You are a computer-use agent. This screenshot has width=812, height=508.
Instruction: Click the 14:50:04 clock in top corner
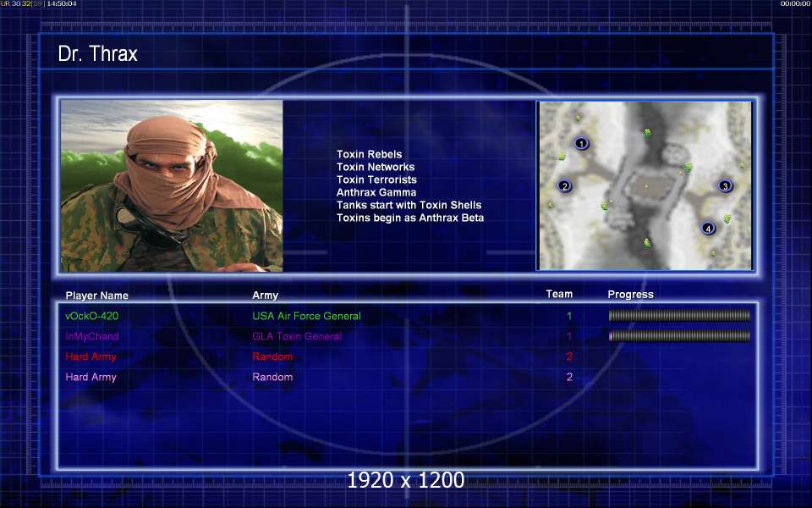61,3
